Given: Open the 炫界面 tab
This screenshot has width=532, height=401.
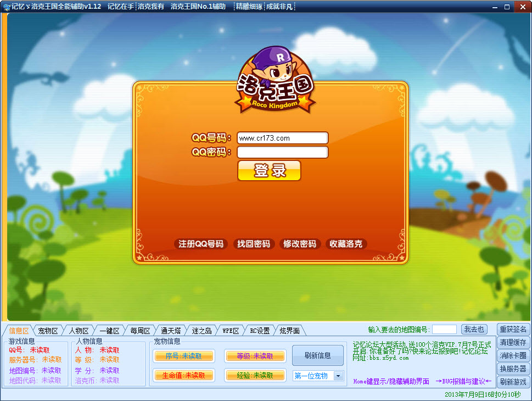Looking at the screenshot, I should click(290, 331).
